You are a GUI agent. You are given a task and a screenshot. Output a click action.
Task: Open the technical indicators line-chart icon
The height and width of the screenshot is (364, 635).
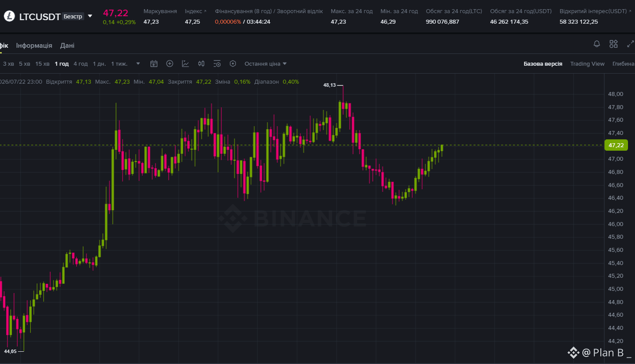(186, 64)
